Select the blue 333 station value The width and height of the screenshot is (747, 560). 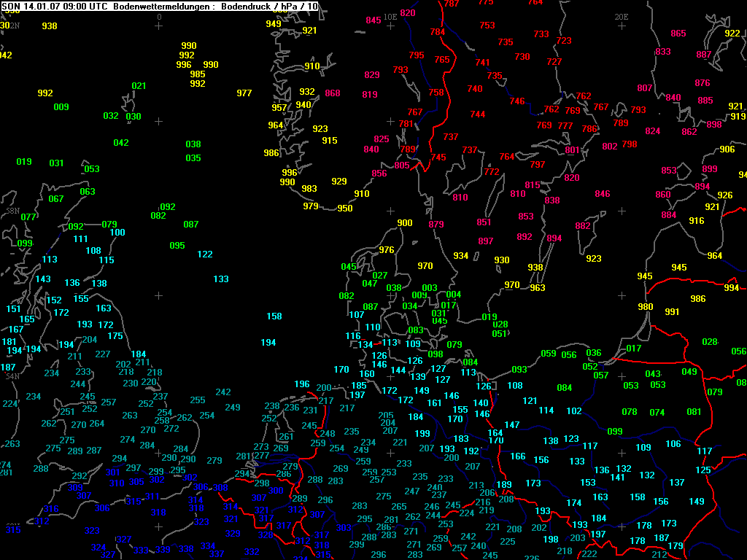(141, 551)
